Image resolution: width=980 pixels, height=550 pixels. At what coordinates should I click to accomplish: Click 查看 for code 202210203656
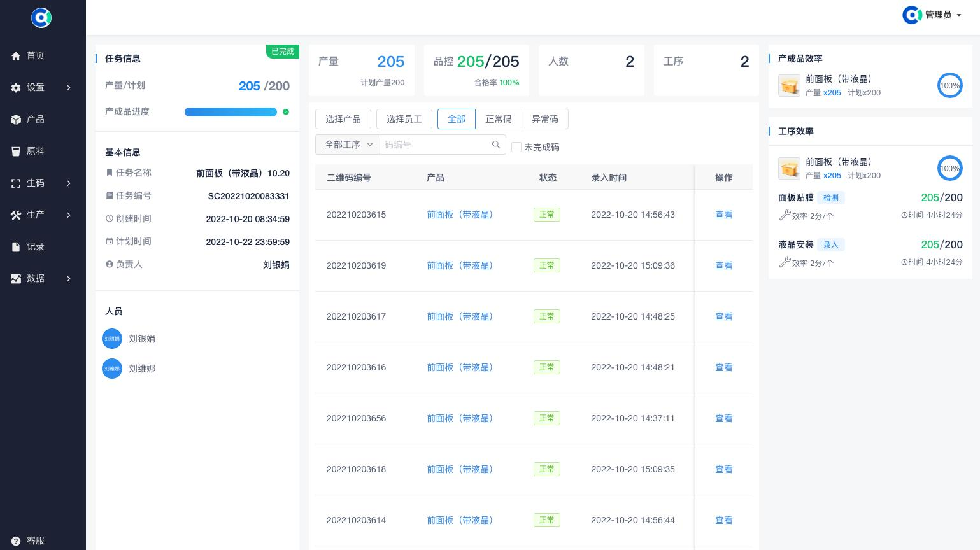pos(724,419)
